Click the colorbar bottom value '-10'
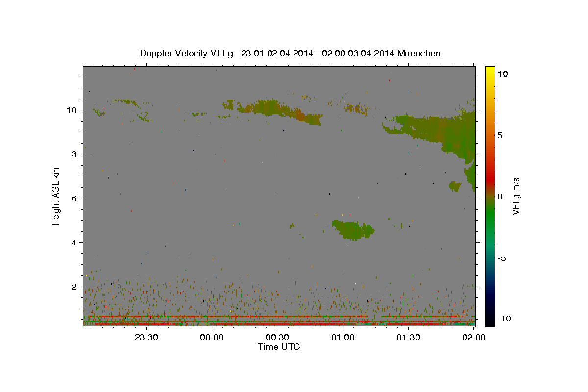This screenshot has width=588, height=392. (x=504, y=318)
